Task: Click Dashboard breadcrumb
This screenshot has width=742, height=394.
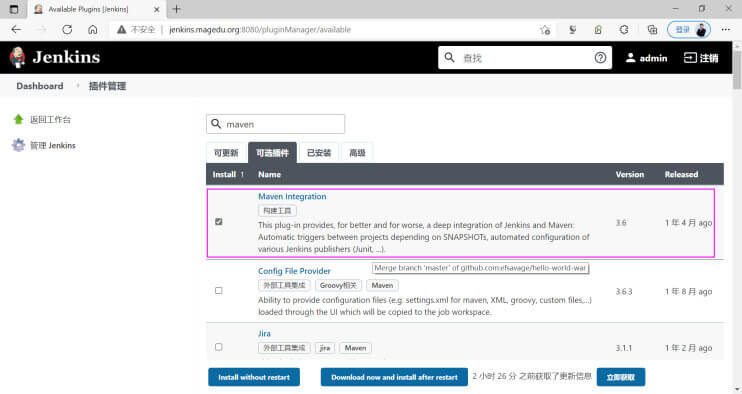Action: tap(40, 86)
